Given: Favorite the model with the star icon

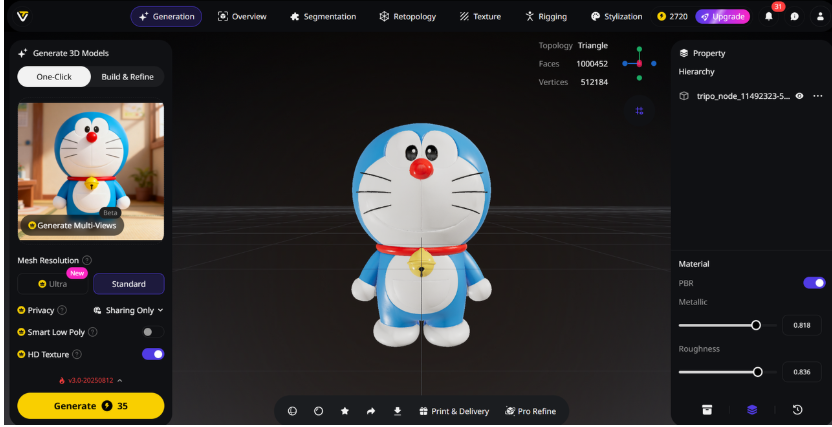Looking at the screenshot, I should (x=345, y=411).
